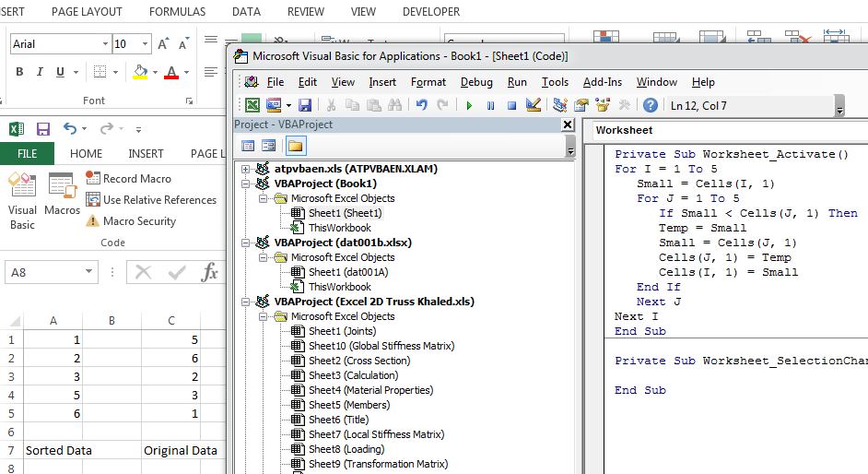Toggle Underline formatting in Font group
Image resolution: width=868 pixels, height=474 pixels.
(x=60, y=71)
